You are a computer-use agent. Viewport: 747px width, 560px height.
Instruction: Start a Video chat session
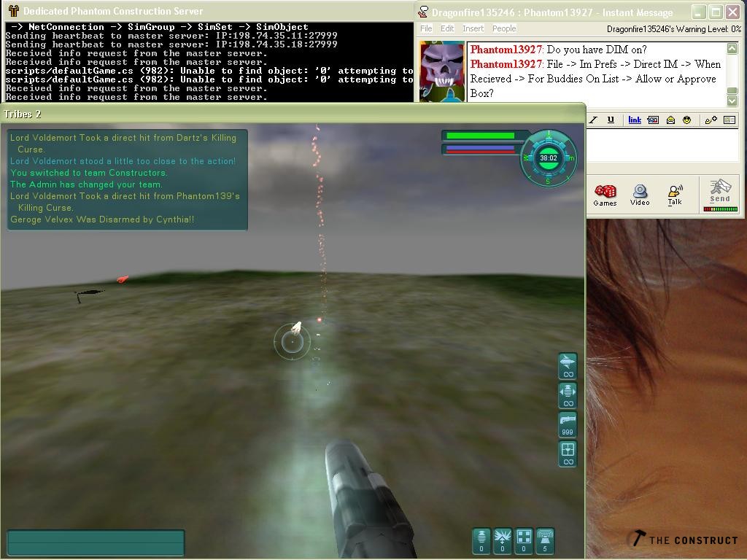[640, 195]
